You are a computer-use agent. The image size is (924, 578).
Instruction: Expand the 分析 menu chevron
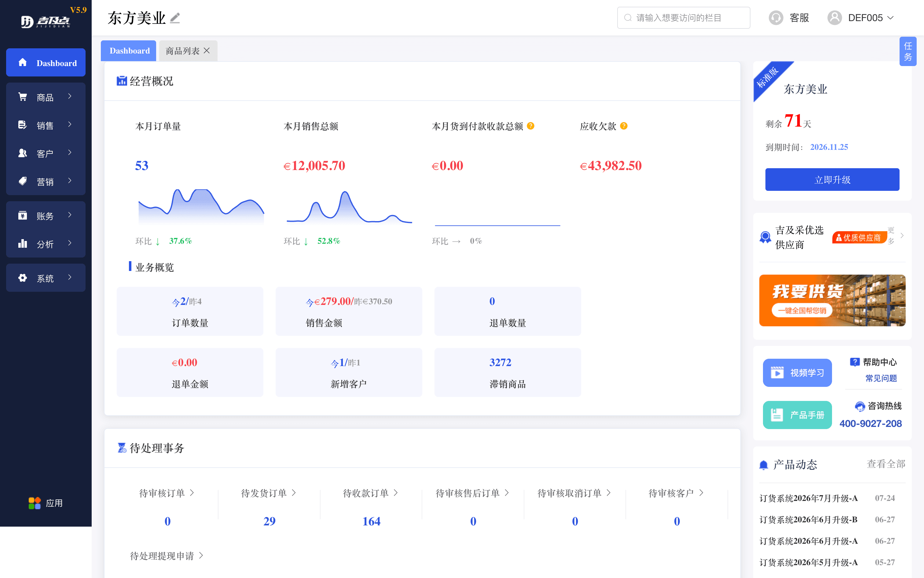69,243
